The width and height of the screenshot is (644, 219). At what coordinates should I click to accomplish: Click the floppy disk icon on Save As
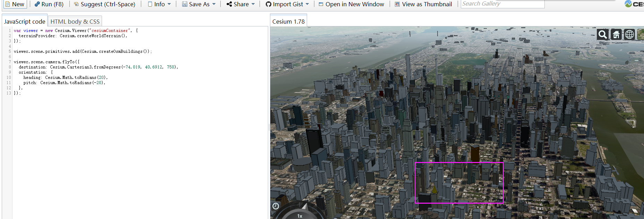click(185, 4)
